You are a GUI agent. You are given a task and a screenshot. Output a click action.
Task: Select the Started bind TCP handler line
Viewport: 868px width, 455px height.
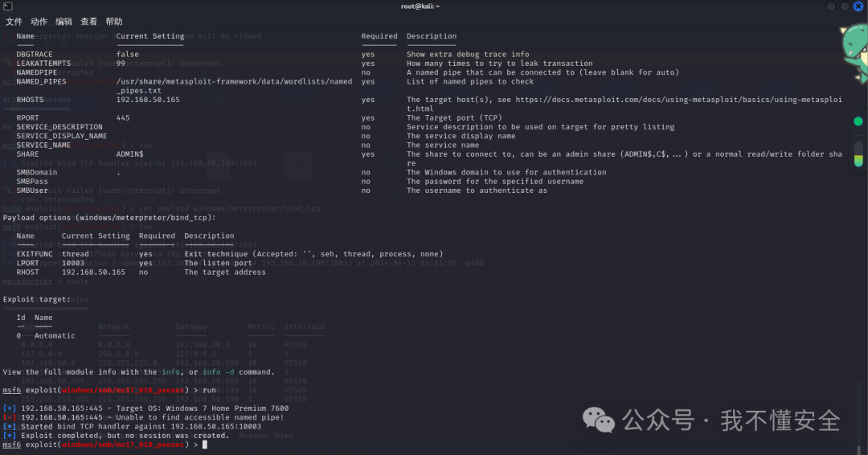pos(132,426)
